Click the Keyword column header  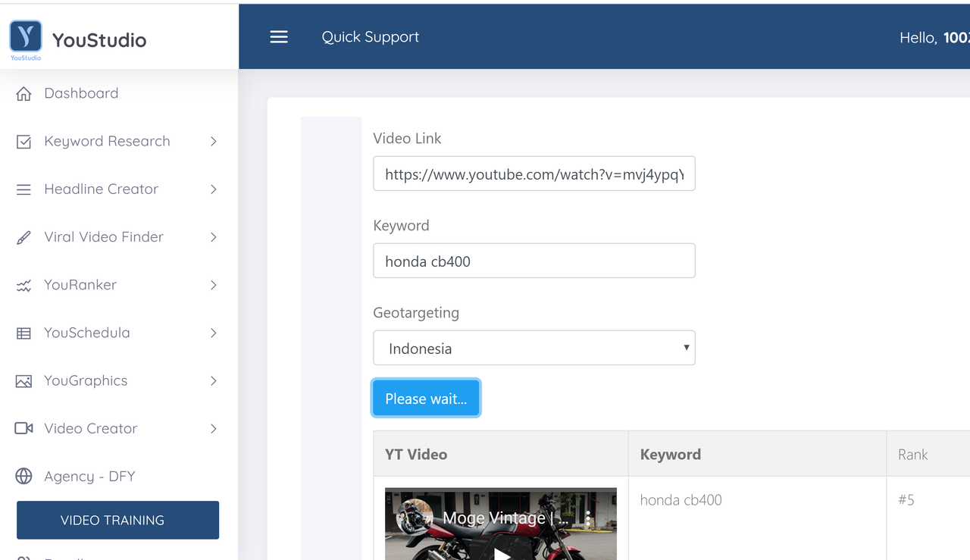coord(671,454)
